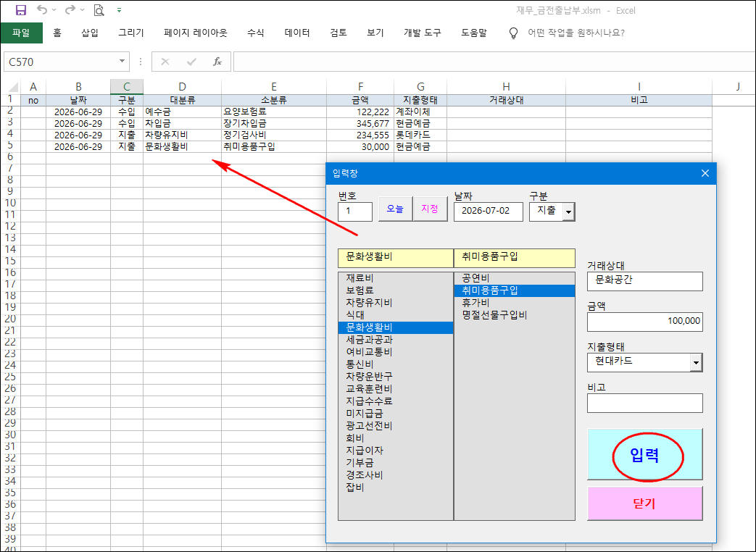Select column H header

pyautogui.click(x=506, y=87)
